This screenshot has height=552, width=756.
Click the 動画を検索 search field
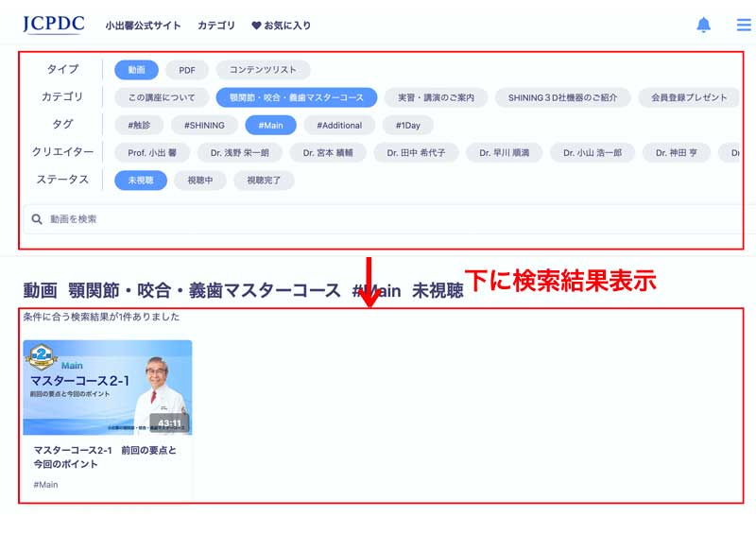(x=378, y=219)
